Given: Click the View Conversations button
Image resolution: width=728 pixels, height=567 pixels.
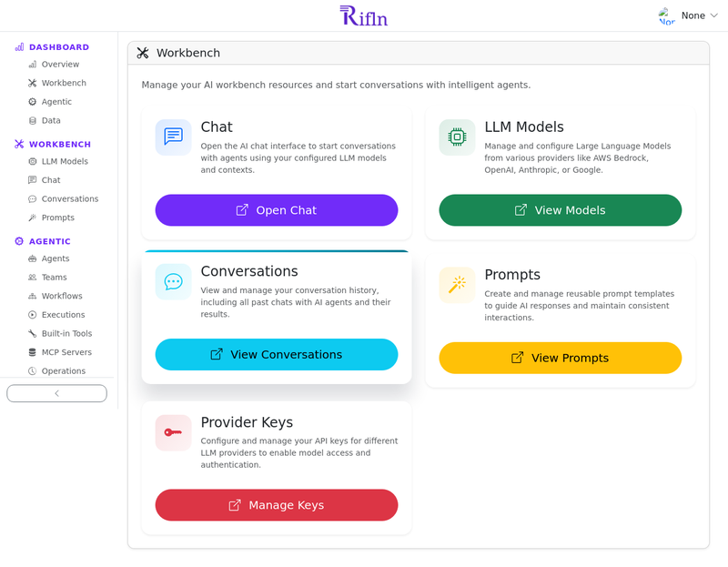Looking at the screenshot, I should click(277, 355).
